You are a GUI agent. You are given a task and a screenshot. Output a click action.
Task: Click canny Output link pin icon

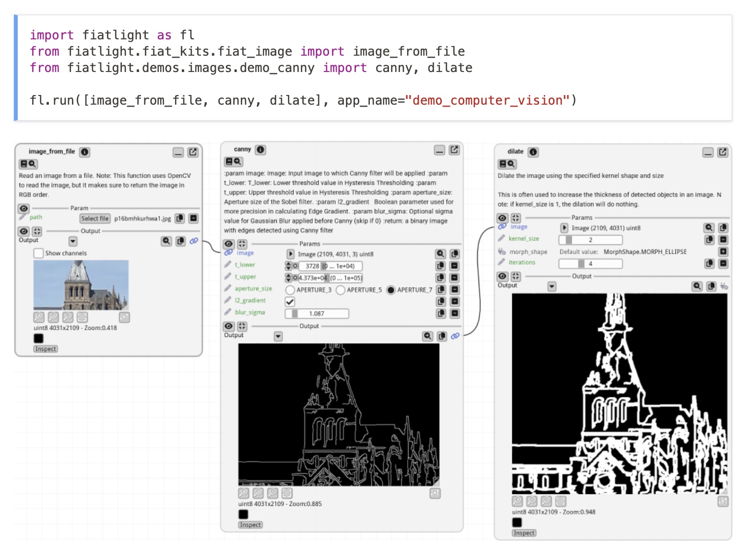click(x=455, y=336)
